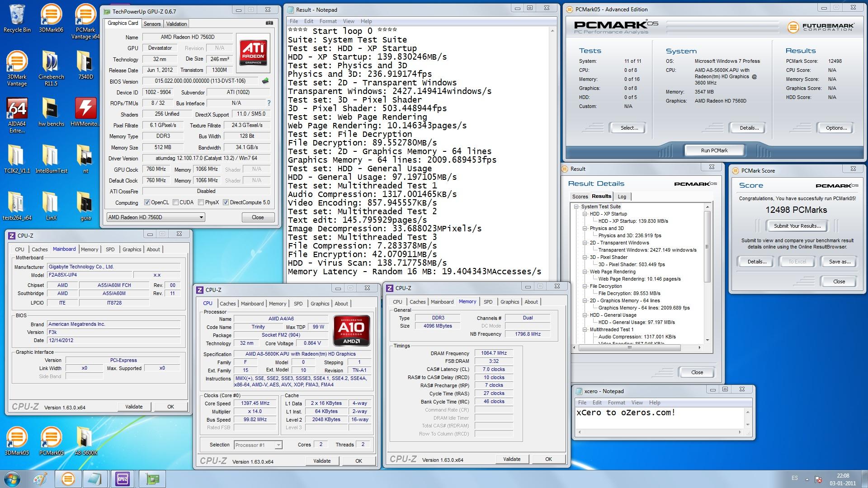
Task: Open the hw benchs folder
Action: pyautogui.click(x=51, y=112)
